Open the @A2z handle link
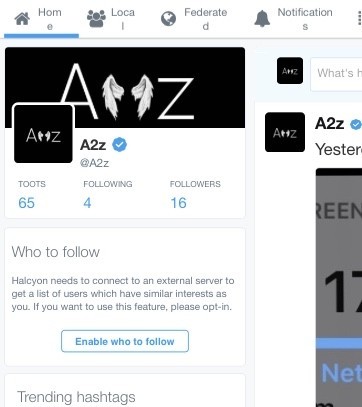Viewport: 362px width, 407px height. coord(94,163)
